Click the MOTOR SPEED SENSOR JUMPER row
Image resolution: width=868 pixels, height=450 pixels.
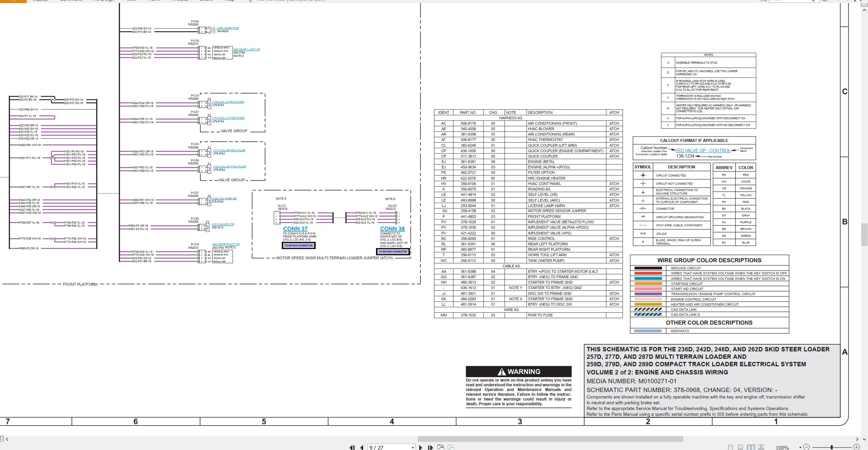[x=528, y=211]
